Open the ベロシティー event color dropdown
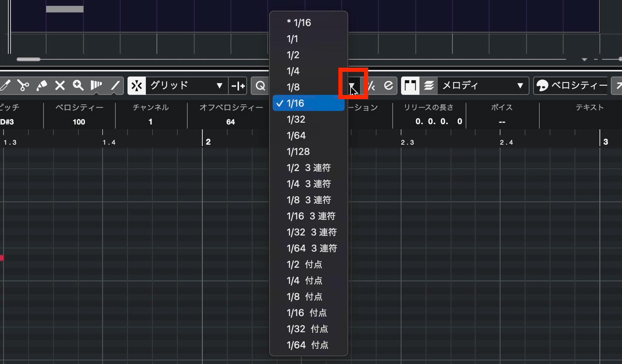Image resolution: width=622 pixels, height=364 pixels. pos(579,86)
